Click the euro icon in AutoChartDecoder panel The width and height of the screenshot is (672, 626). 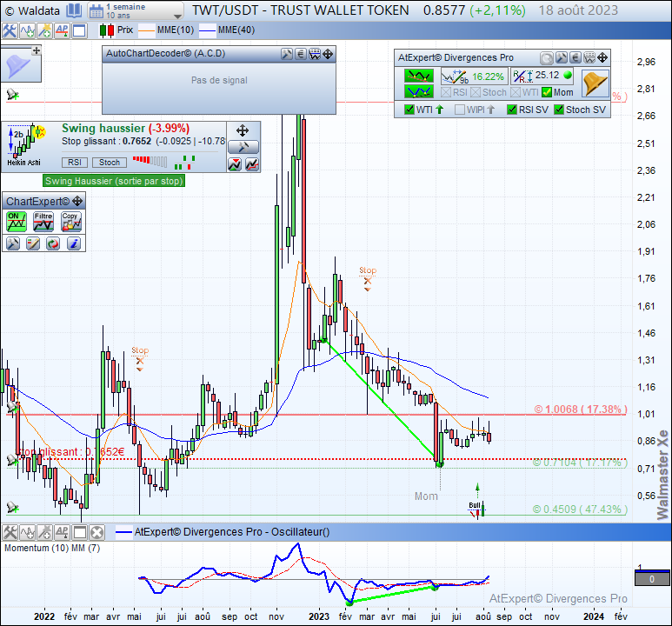click(x=301, y=54)
